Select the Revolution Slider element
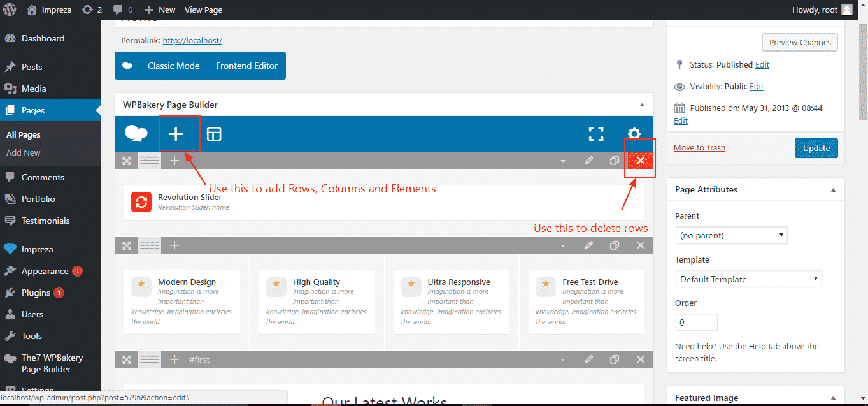 tap(384, 202)
